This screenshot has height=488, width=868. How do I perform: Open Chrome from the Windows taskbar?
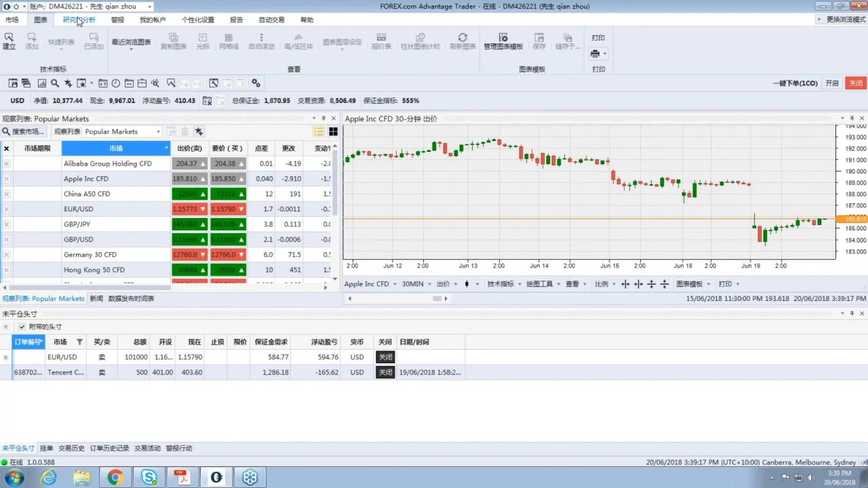coord(115,478)
